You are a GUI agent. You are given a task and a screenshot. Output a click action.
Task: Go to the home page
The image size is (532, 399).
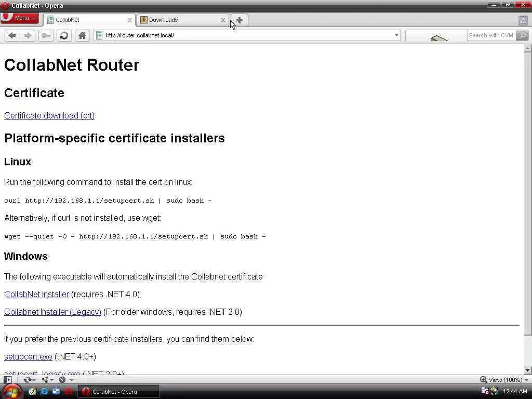pos(82,35)
